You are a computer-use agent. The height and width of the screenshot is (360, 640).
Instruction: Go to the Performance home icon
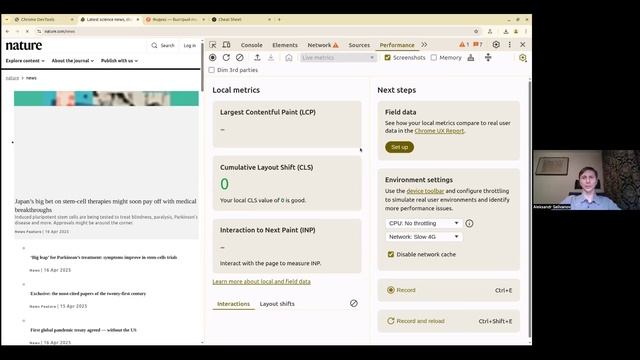point(289,58)
